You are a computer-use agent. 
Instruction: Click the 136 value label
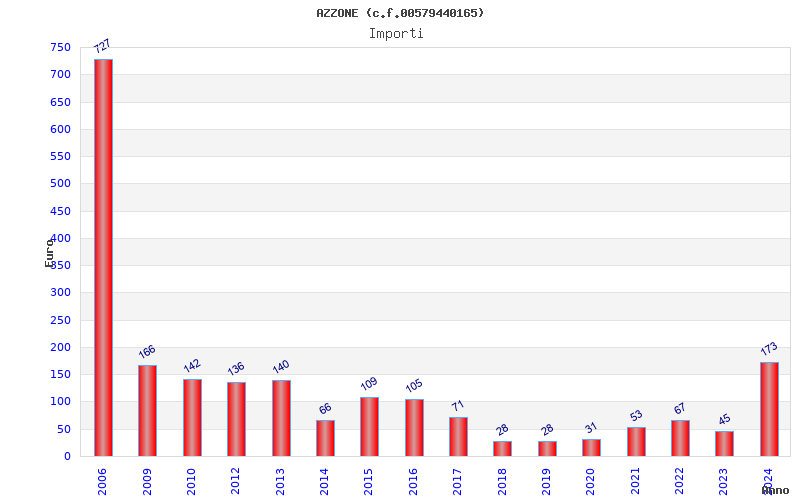pos(236,368)
